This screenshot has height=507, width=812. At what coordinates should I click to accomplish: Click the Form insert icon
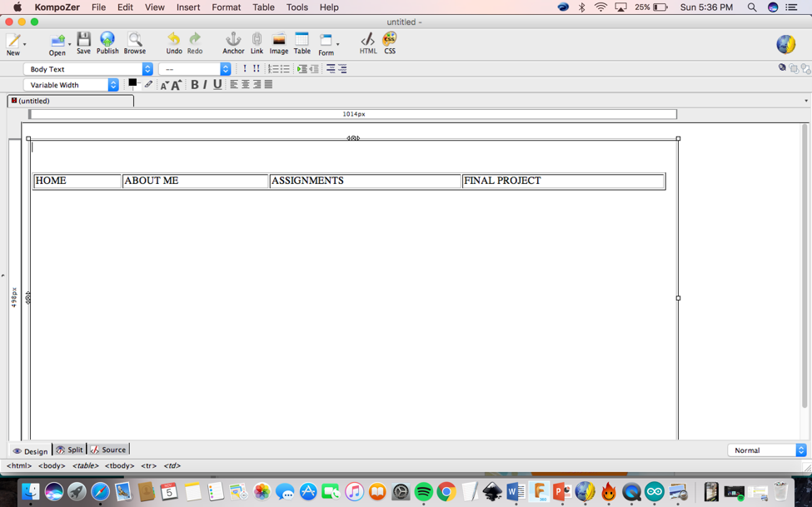tap(326, 41)
